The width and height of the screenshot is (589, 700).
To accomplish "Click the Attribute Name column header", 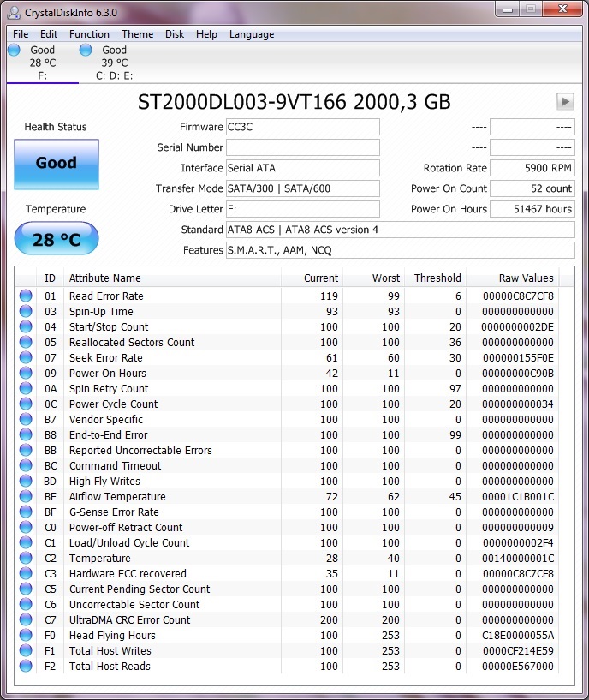I will point(172,278).
